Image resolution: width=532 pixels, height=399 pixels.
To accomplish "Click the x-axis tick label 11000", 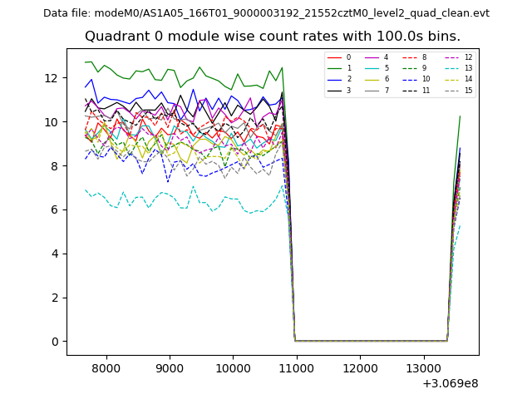I will click(x=296, y=368).
